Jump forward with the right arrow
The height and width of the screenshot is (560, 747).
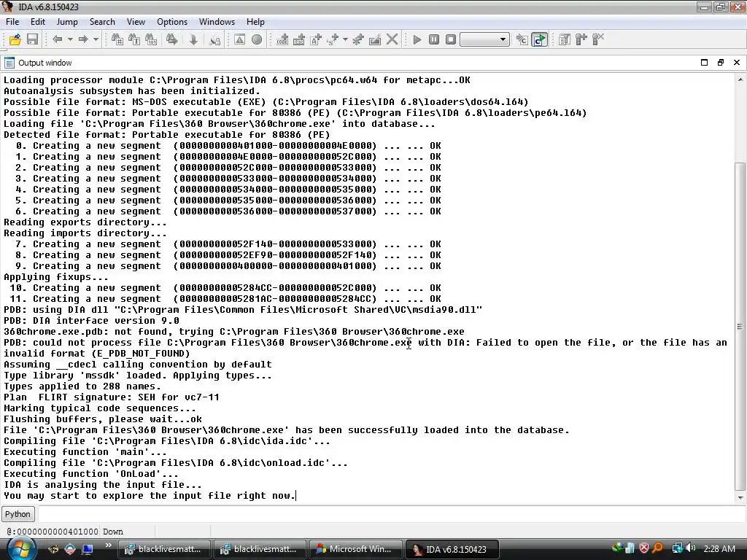(83, 39)
